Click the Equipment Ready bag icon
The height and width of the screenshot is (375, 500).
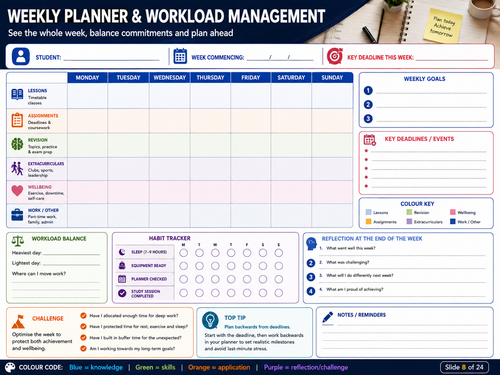point(122,265)
